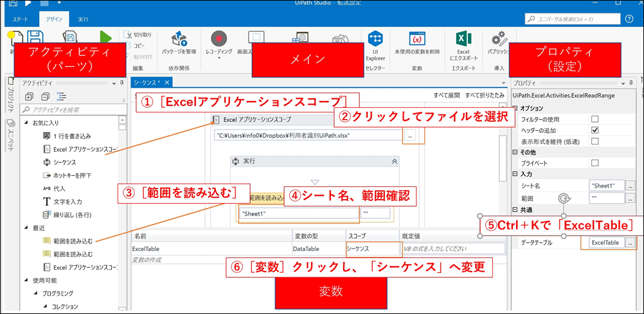Click the stop square icon in title bar
This screenshot has height=314, width=644.
pos(44,3)
